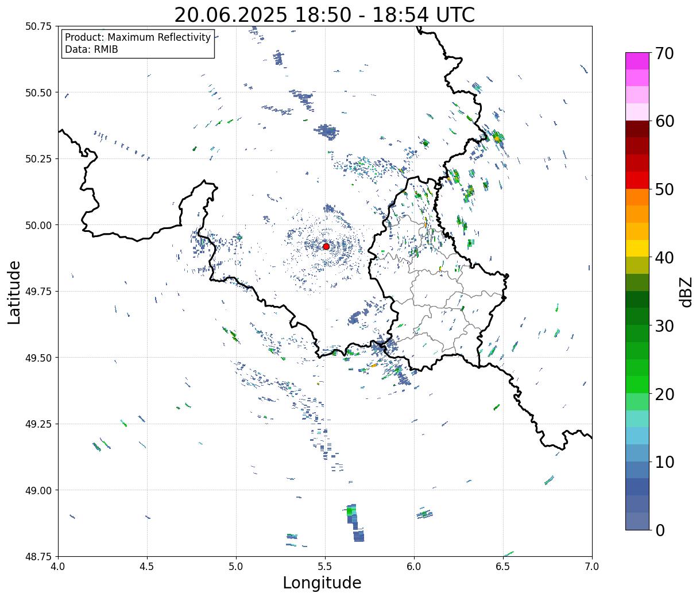Image resolution: width=700 pixels, height=597 pixels.
Task: Click the longitude tick label 4.5
Action: [x=147, y=567]
